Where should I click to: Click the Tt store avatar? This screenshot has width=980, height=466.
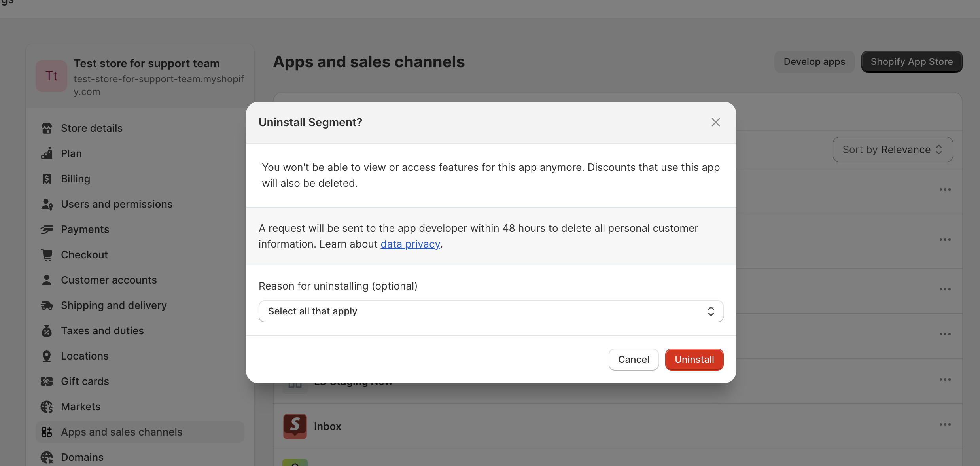tap(51, 76)
